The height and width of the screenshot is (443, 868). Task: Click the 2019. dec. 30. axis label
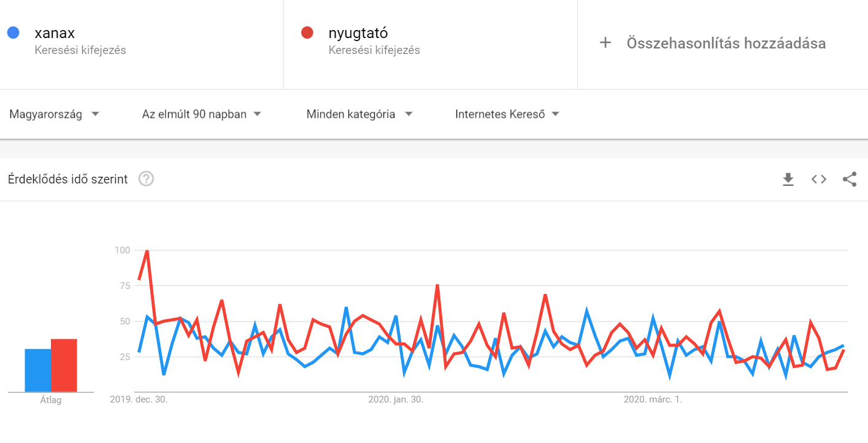[139, 399]
